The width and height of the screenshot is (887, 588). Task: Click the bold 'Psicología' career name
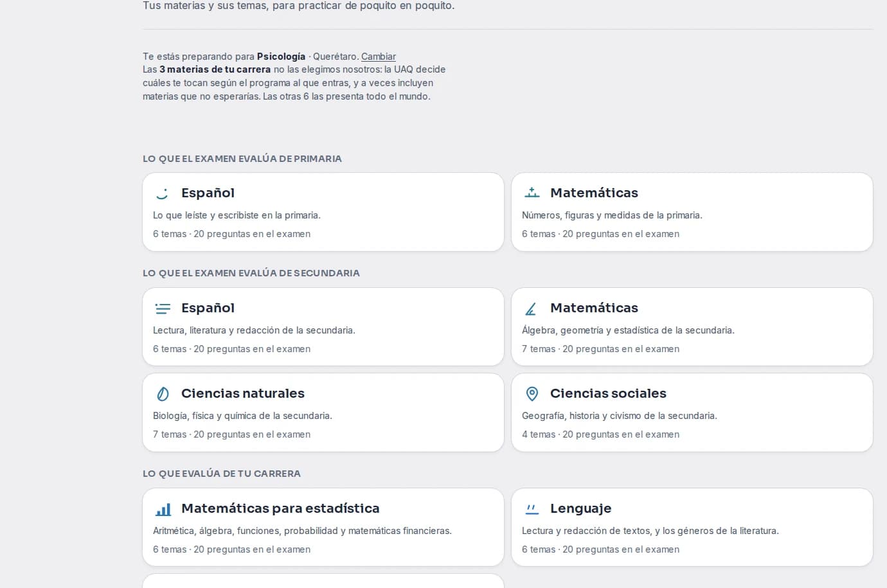pos(281,57)
